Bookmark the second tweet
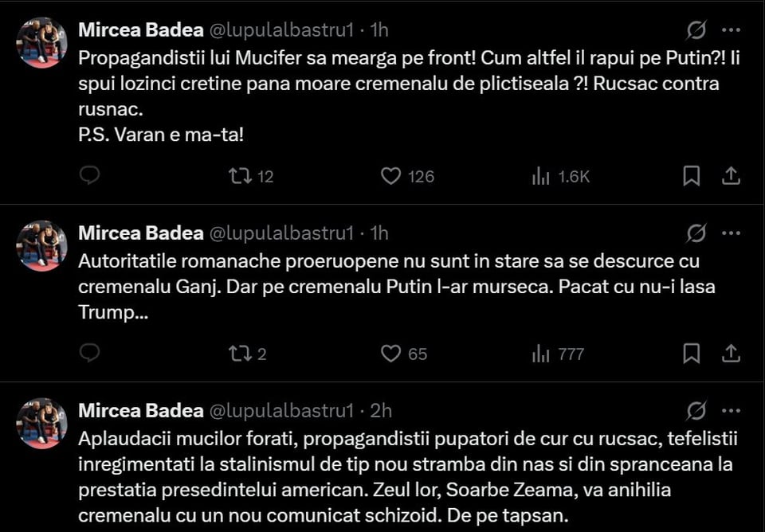 [691, 354]
